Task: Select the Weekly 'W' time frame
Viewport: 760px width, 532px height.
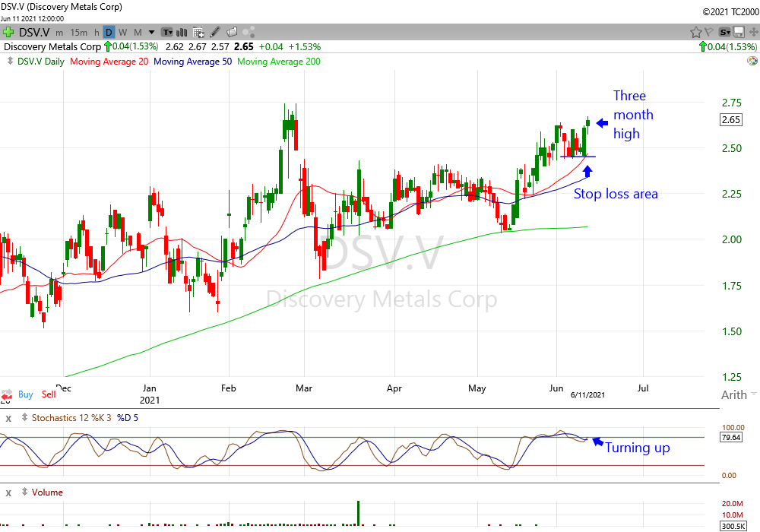Action: (x=122, y=33)
